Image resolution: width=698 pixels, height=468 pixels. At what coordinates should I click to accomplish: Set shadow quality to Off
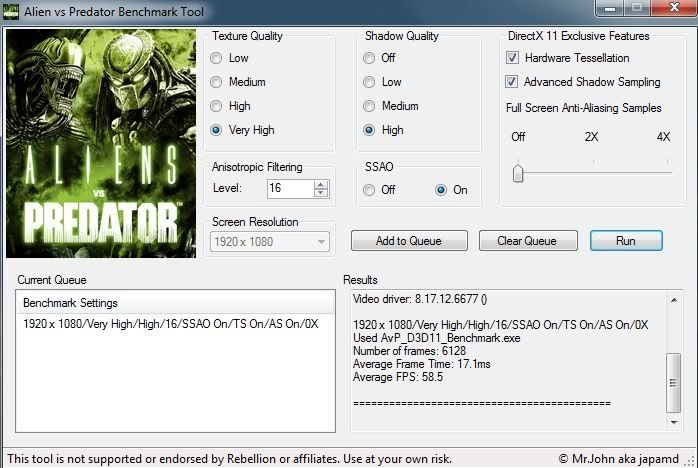point(369,58)
